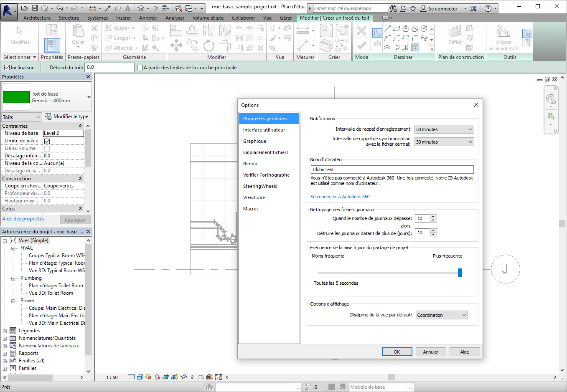Click the thin lines quick access icon
This screenshot has width=567, height=392.
coord(166,8)
